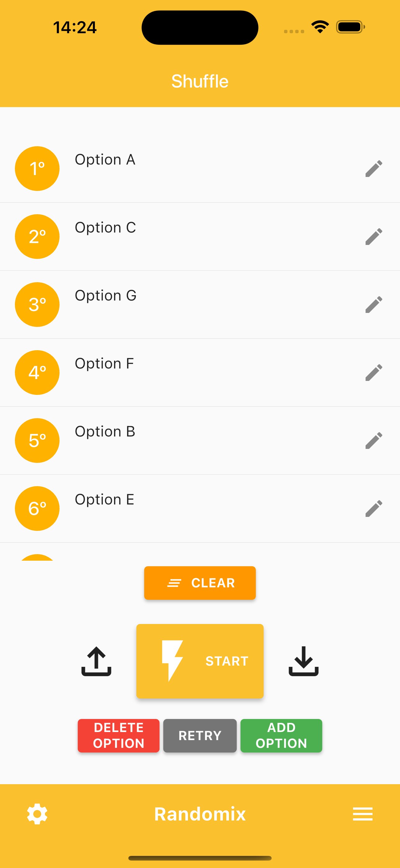The width and height of the screenshot is (400, 868).
Task: Select the 3º rank circle
Action: 37,305
